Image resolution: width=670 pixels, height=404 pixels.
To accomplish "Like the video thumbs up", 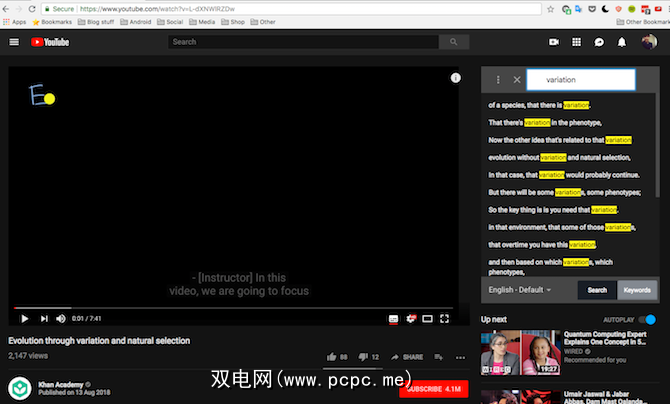I will click(x=337, y=357).
